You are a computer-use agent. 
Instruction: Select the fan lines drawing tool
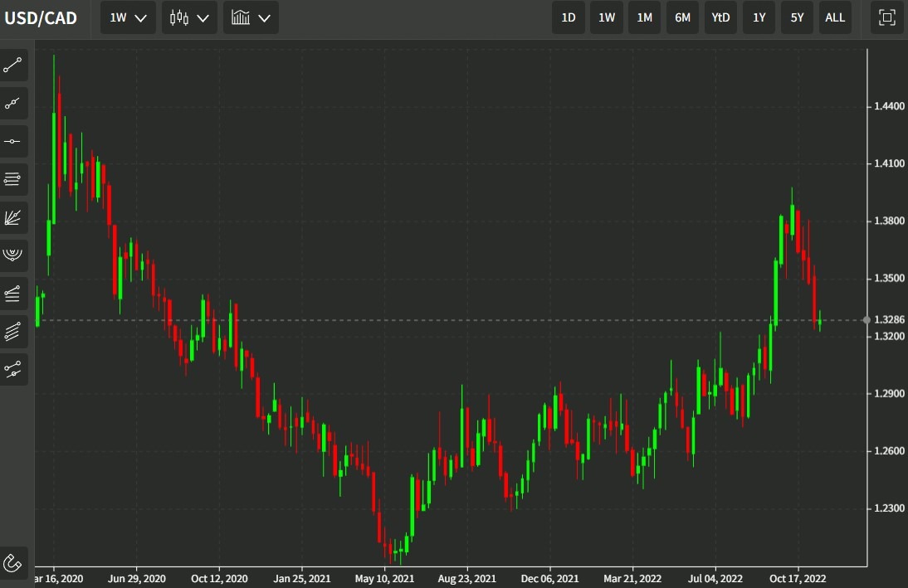[x=12, y=217]
